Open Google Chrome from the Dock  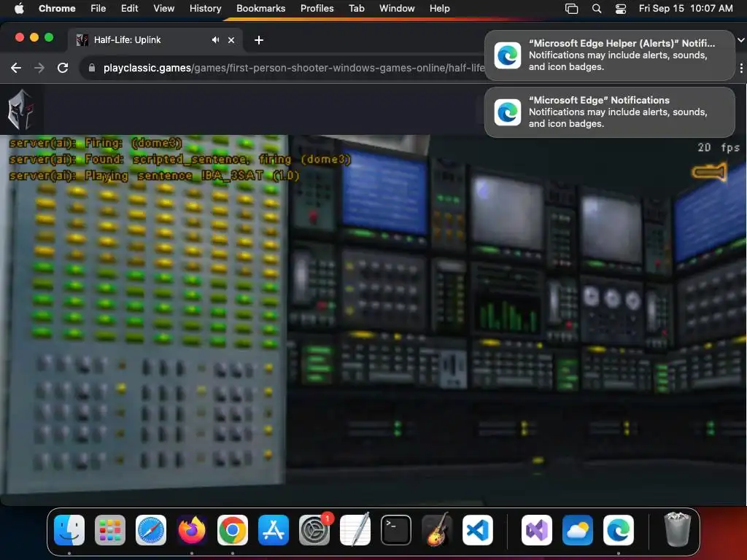(233, 529)
